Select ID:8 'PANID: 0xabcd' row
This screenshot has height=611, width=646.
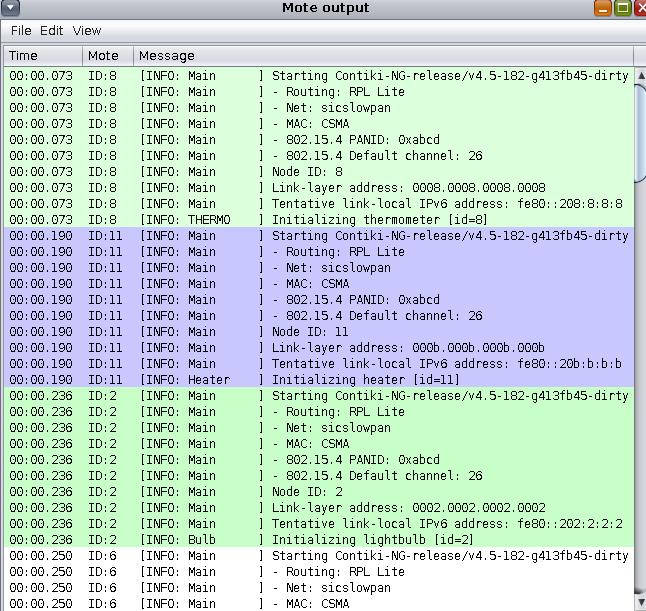click(x=318, y=140)
